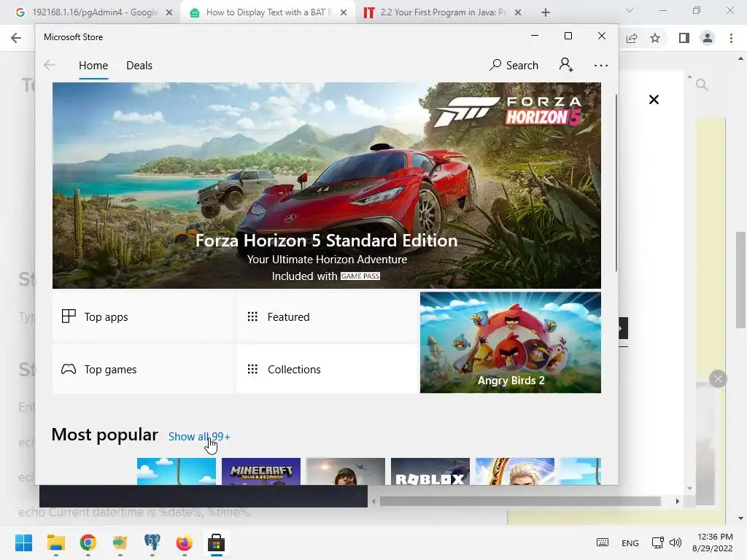The width and height of the screenshot is (747, 560).
Task: Open a new browser tab
Action: pyautogui.click(x=546, y=13)
